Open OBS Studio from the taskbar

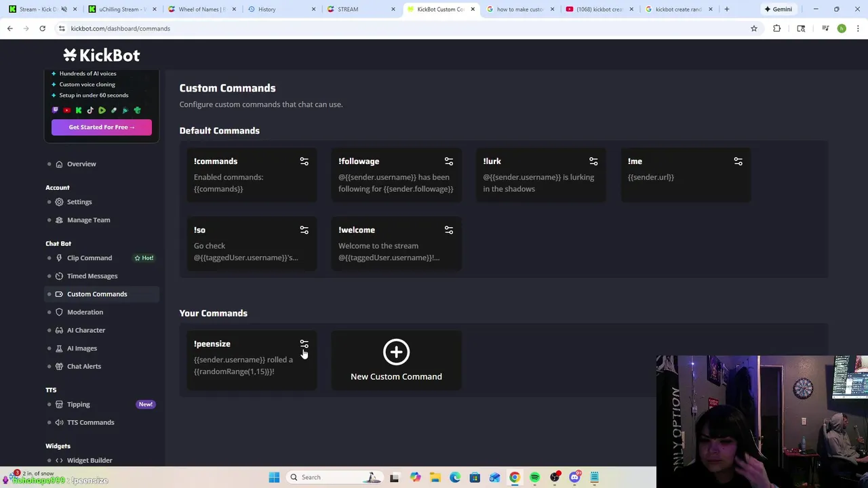click(x=555, y=477)
